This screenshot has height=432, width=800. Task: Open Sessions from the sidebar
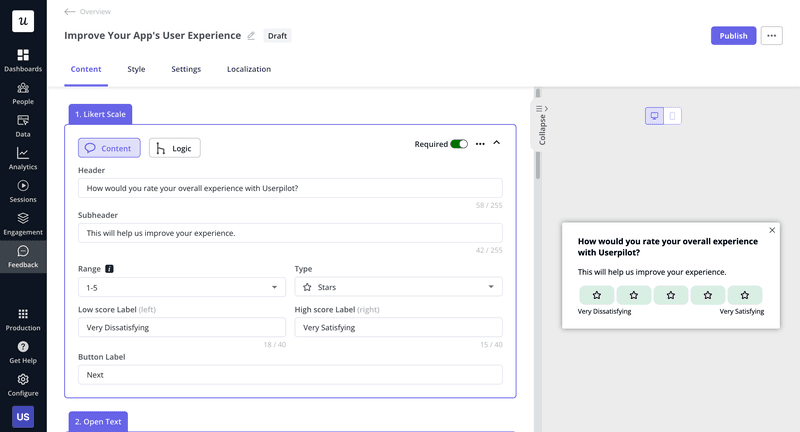(x=23, y=190)
